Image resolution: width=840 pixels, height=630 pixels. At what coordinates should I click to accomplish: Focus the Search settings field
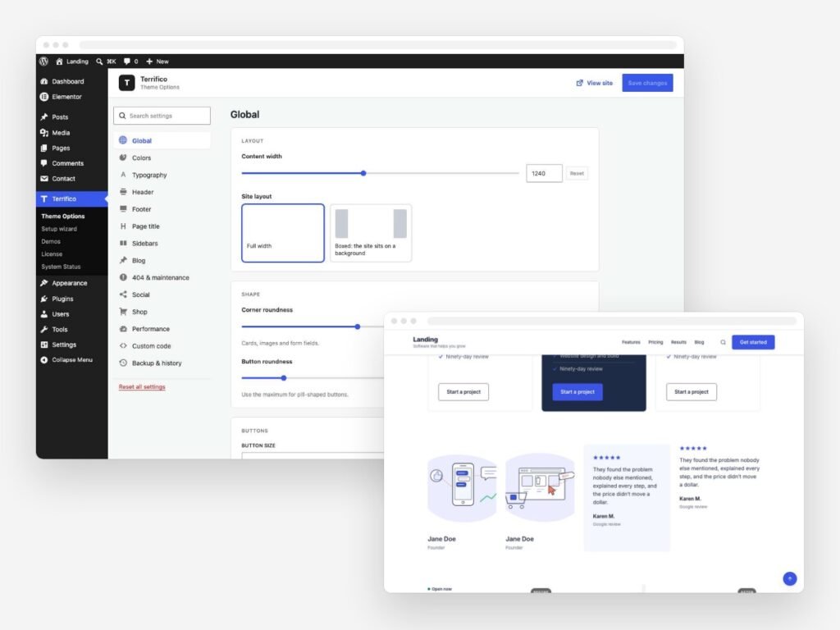(x=162, y=116)
